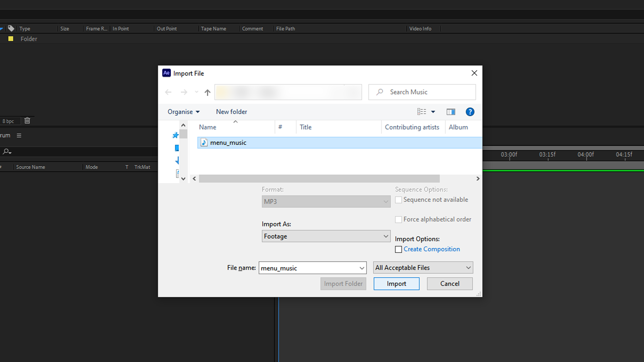Toggle Force alphabetical order checkbox

(398, 220)
